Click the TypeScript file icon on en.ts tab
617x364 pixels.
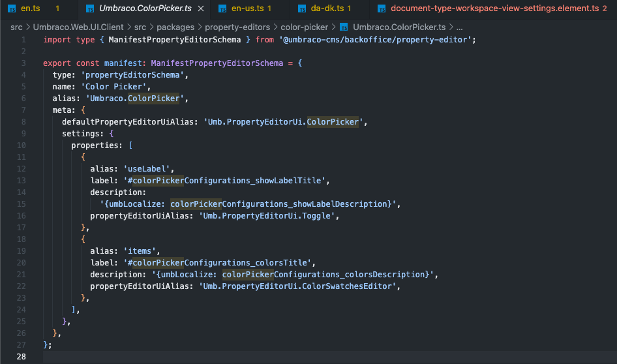point(12,8)
